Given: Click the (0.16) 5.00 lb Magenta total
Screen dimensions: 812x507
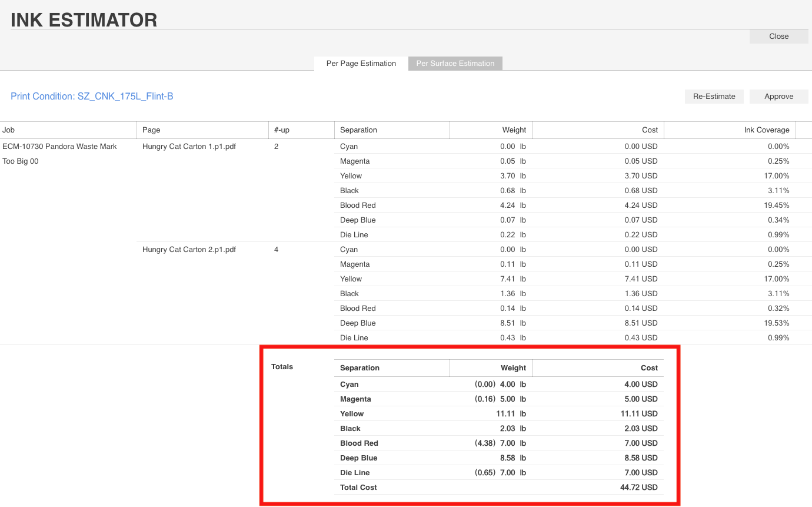Looking at the screenshot, I should tap(500, 399).
